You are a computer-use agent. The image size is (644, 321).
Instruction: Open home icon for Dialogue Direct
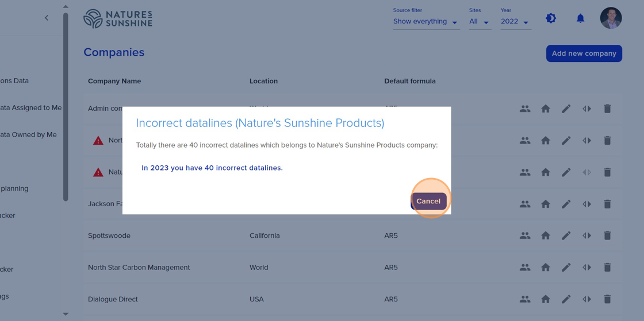546,299
